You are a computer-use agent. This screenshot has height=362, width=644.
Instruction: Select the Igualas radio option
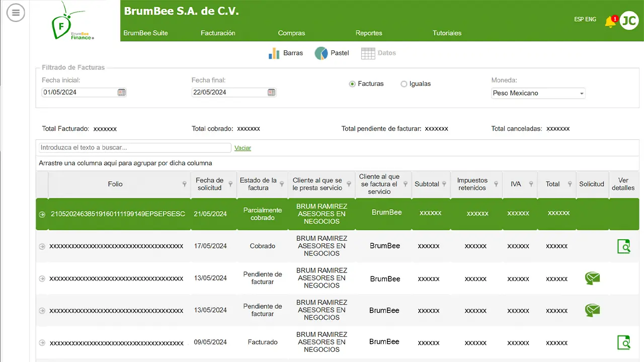pyautogui.click(x=404, y=84)
